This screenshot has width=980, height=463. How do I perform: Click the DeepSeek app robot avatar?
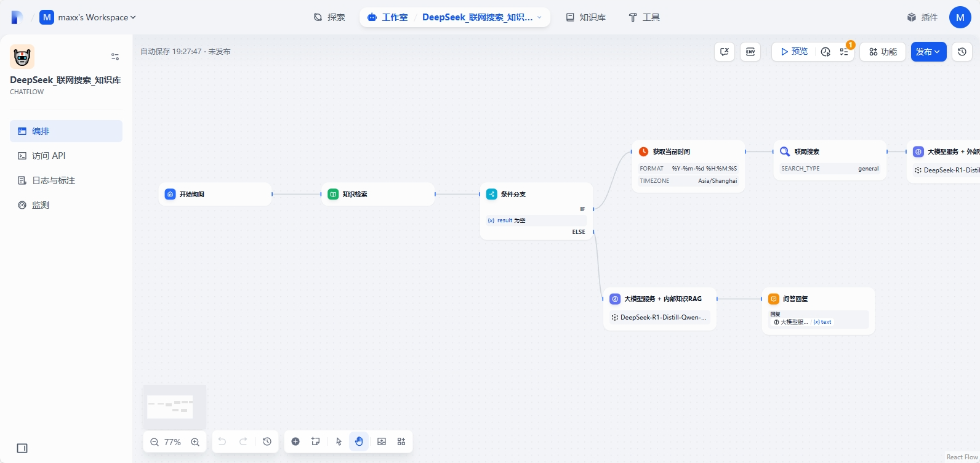[22, 57]
